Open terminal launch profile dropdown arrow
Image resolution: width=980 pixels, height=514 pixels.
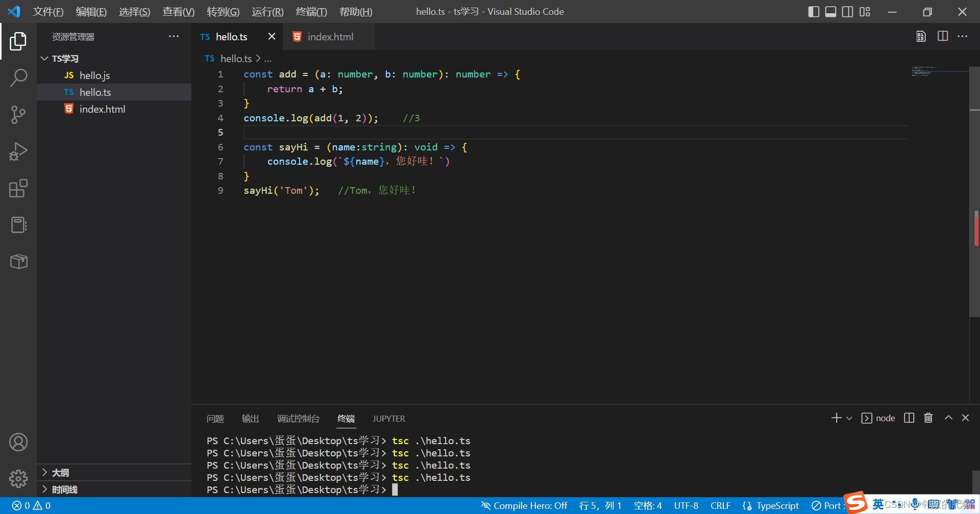[849, 418]
